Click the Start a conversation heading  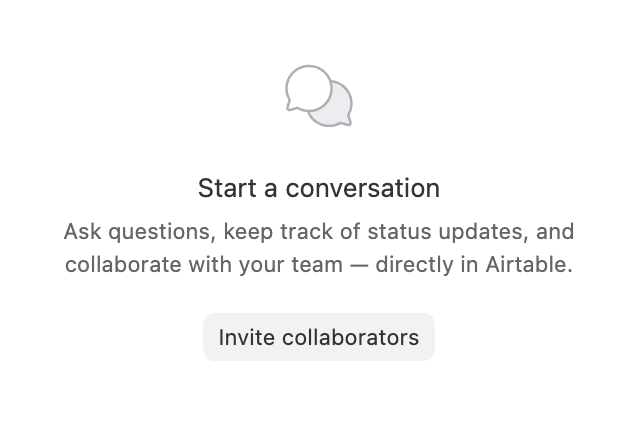319,188
